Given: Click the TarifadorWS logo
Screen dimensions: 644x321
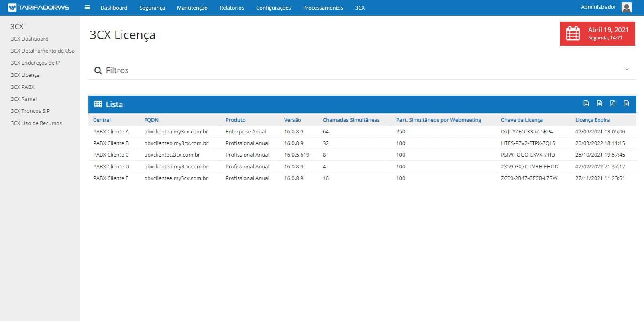Looking at the screenshot, I should click(39, 8).
